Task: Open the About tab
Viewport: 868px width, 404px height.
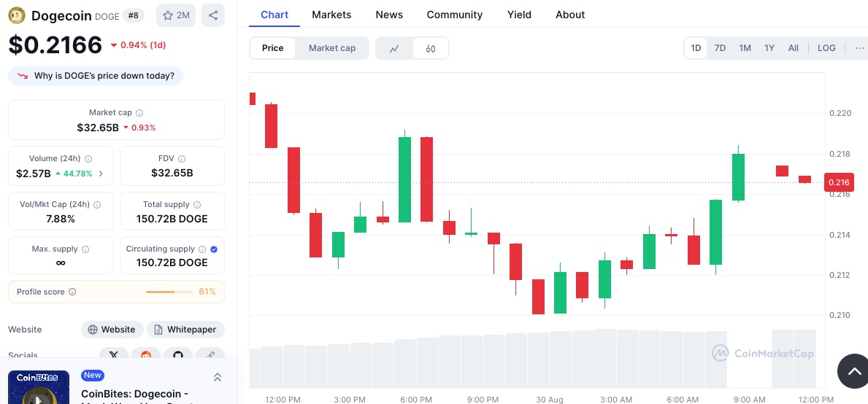Action: click(570, 15)
